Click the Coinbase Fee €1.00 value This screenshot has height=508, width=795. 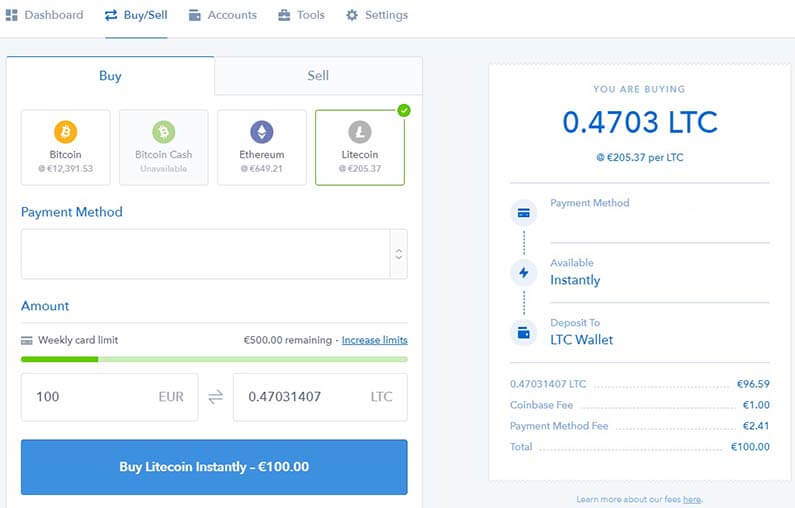coord(756,405)
